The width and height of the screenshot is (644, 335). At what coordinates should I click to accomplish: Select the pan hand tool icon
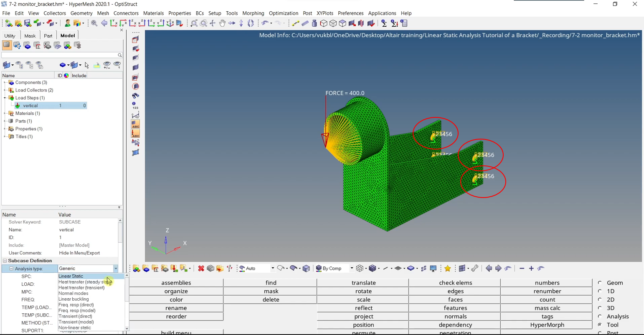pyautogui.click(x=222, y=23)
